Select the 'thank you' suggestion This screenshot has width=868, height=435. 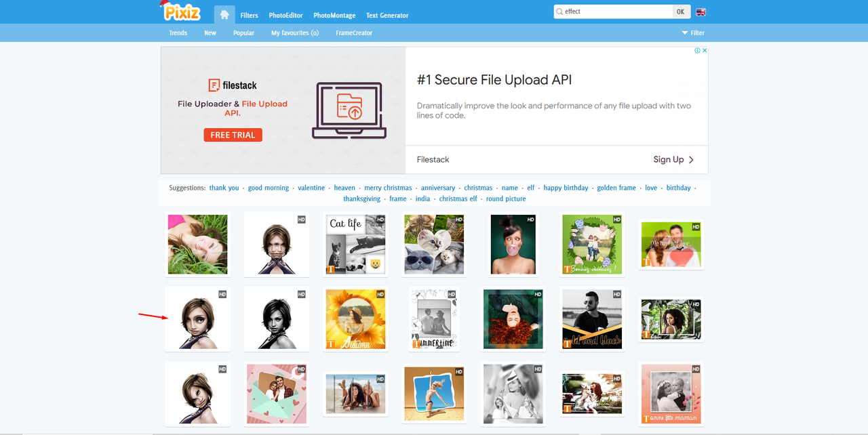click(224, 188)
